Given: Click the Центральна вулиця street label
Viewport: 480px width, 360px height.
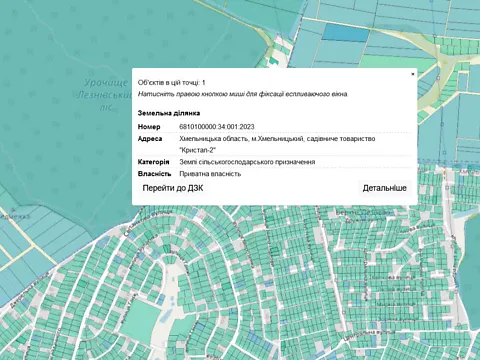Looking at the screenshot, I should 370,333.
